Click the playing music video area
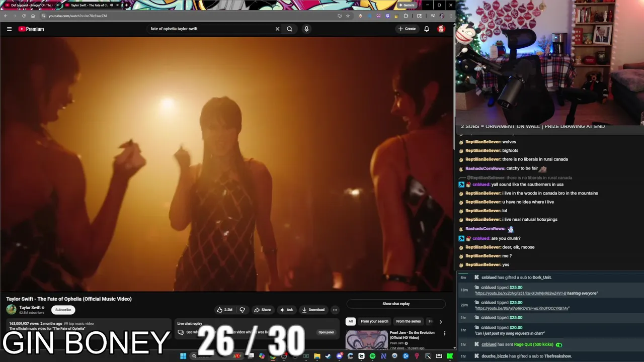 coord(226,164)
